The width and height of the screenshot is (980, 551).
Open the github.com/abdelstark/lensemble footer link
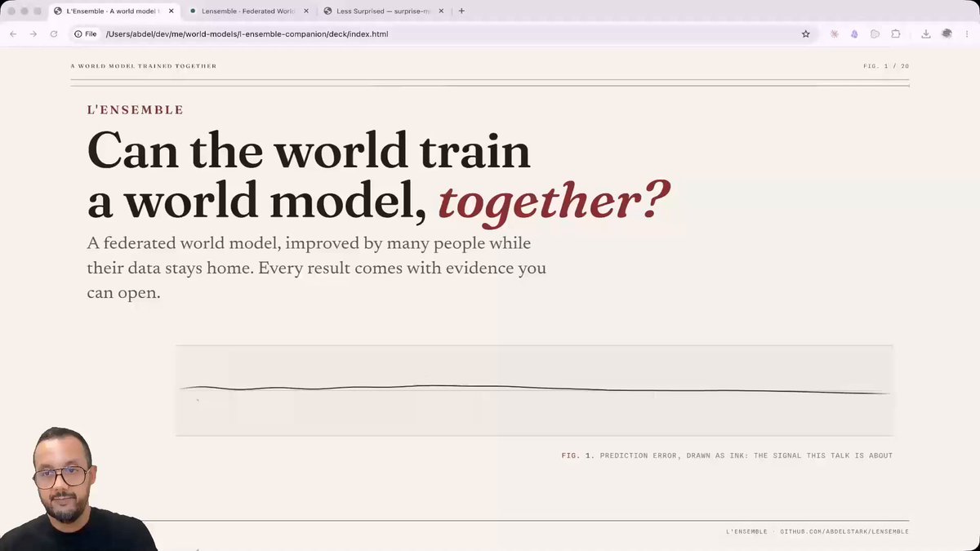click(844, 531)
